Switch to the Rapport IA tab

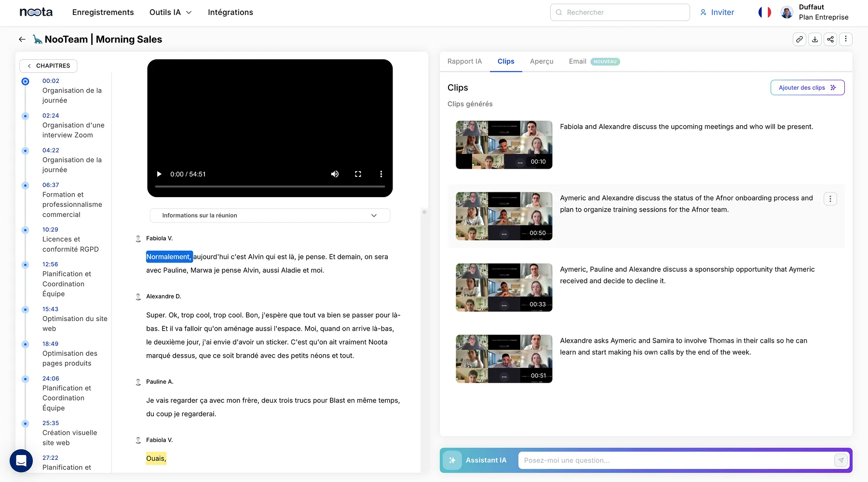[x=464, y=61]
